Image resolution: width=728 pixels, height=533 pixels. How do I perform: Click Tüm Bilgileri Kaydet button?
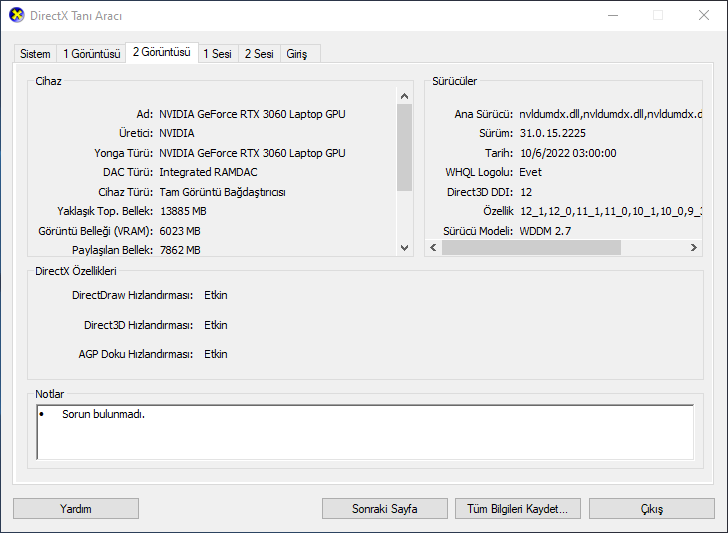[x=517, y=509]
